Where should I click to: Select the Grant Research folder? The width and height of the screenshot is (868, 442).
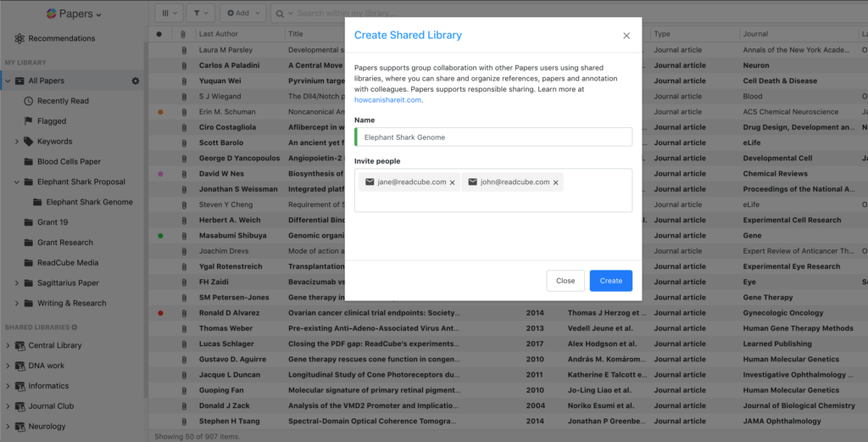click(x=64, y=243)
